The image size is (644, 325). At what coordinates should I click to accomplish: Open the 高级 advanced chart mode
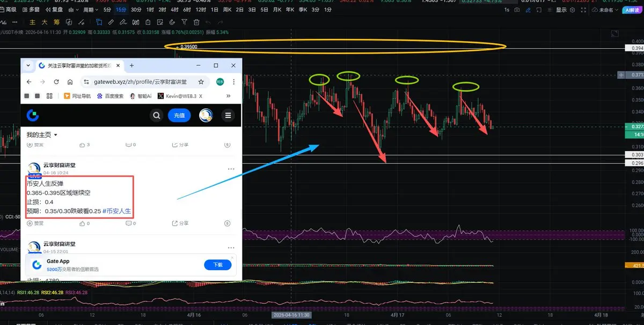coord(8,10)
